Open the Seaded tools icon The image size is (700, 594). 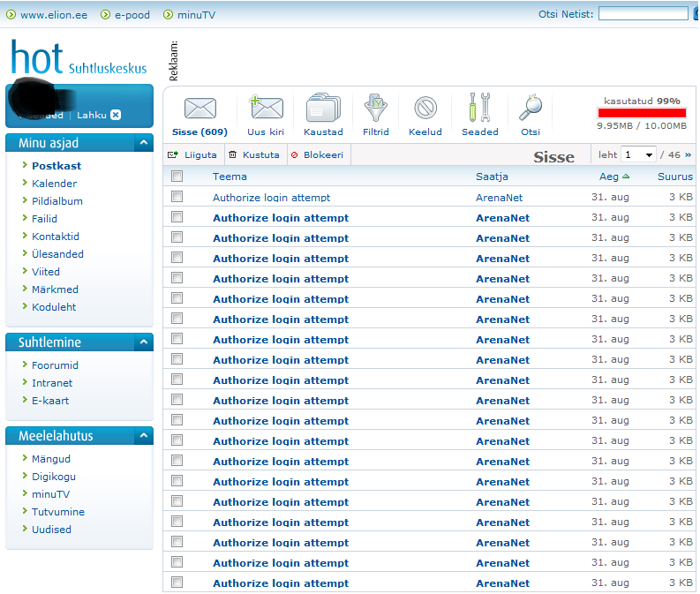click(x=480, y=108)
